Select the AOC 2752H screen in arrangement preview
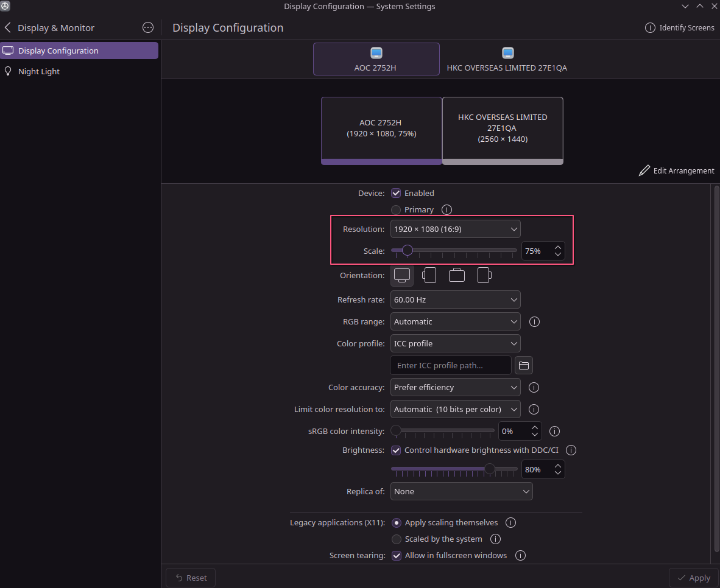 [381, 130]
